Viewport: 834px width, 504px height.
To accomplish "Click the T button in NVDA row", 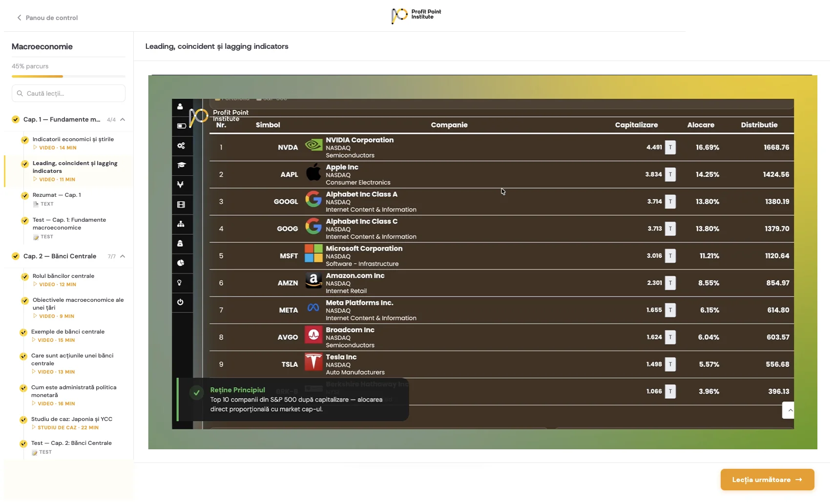I will click(x=670, y=147).
